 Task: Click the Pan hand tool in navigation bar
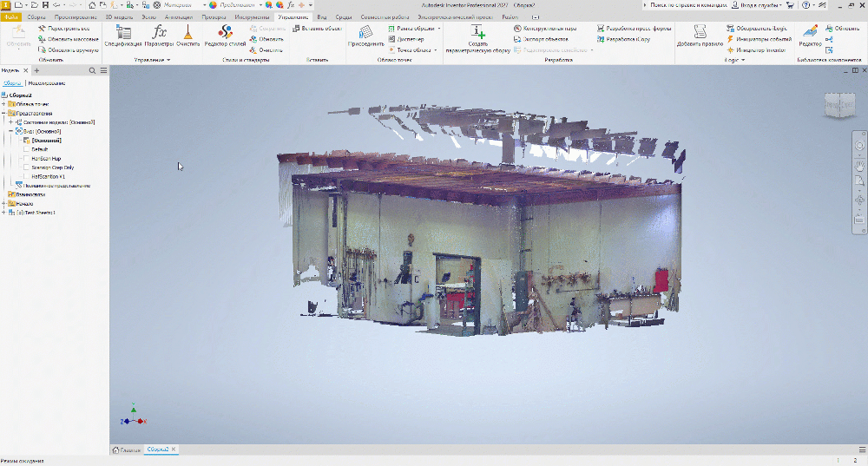coord(859,165)
